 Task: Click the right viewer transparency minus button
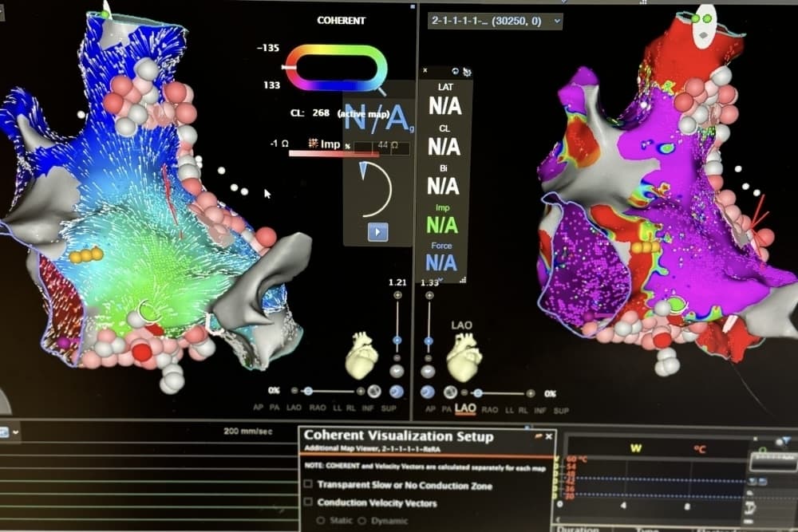pyautogui.click(x=464, y=392)
